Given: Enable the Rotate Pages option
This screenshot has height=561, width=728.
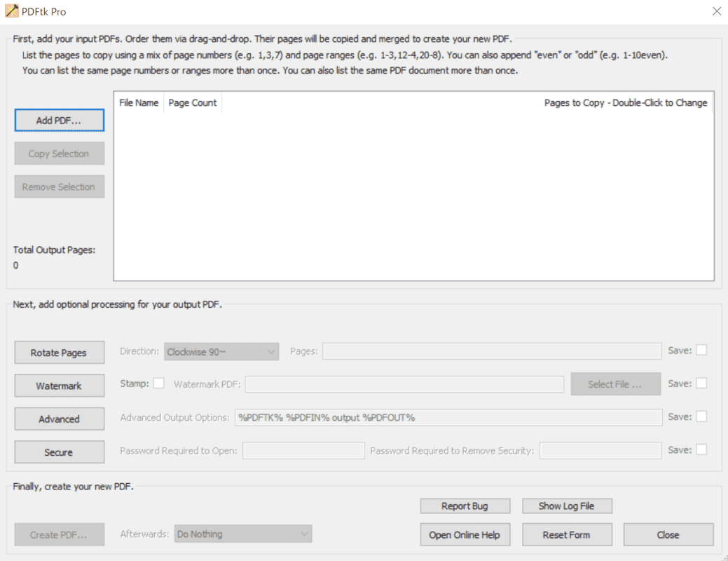Looking at the screenshot, I should 59,353.
